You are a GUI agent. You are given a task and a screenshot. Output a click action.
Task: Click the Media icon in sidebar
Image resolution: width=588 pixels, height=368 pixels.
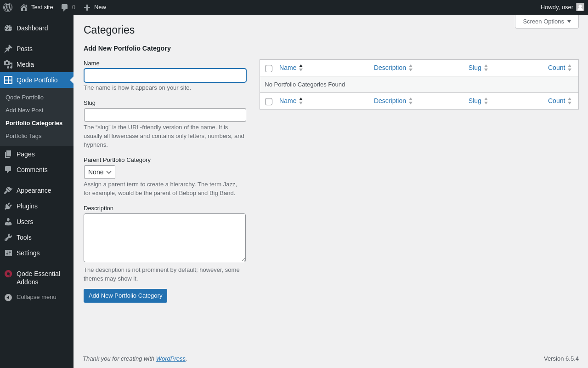[8, 64]
